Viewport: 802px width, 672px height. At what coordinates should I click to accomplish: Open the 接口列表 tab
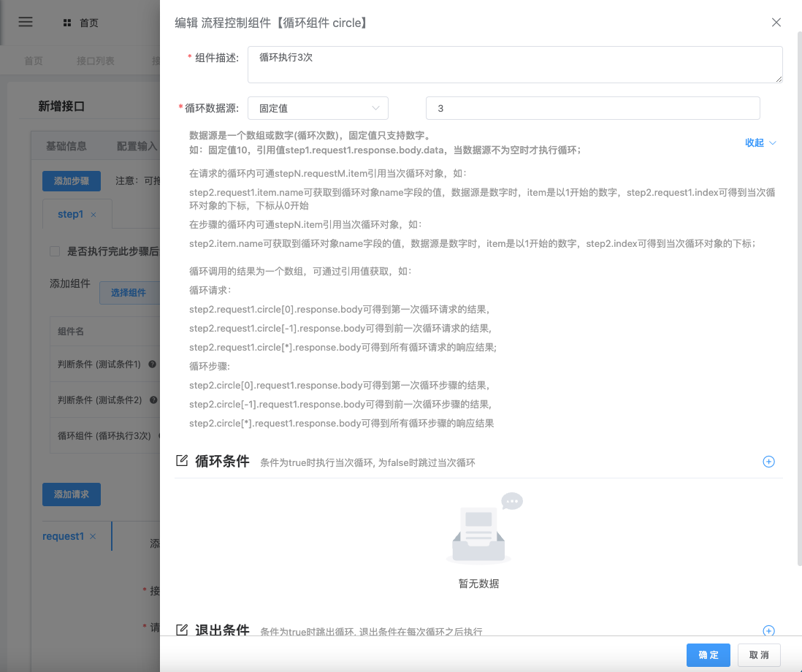[96, 61]
